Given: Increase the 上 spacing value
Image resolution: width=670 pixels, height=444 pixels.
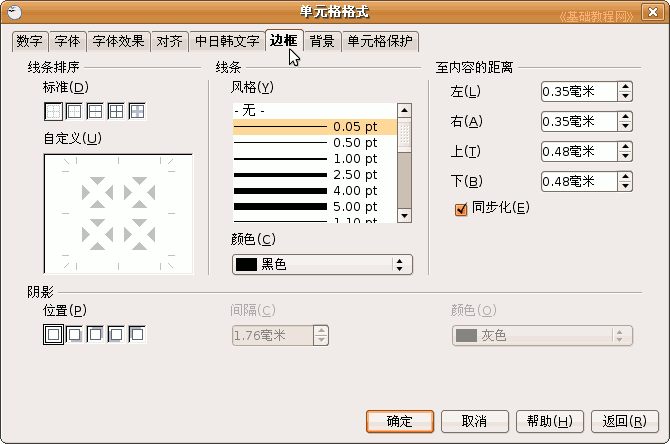Looking at the screenshot, I should tap(625, 147).
